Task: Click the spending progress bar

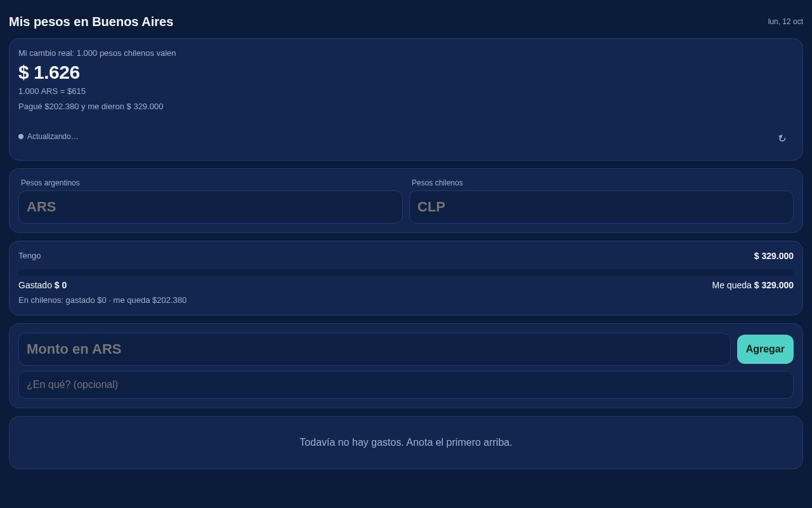Action: click(406, 272)
